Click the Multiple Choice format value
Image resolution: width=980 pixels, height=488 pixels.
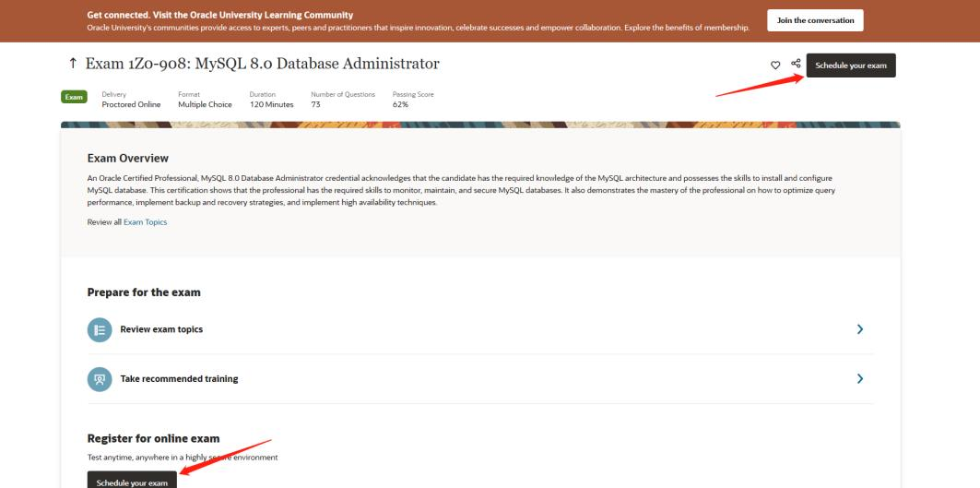click(x=205, y=104)
